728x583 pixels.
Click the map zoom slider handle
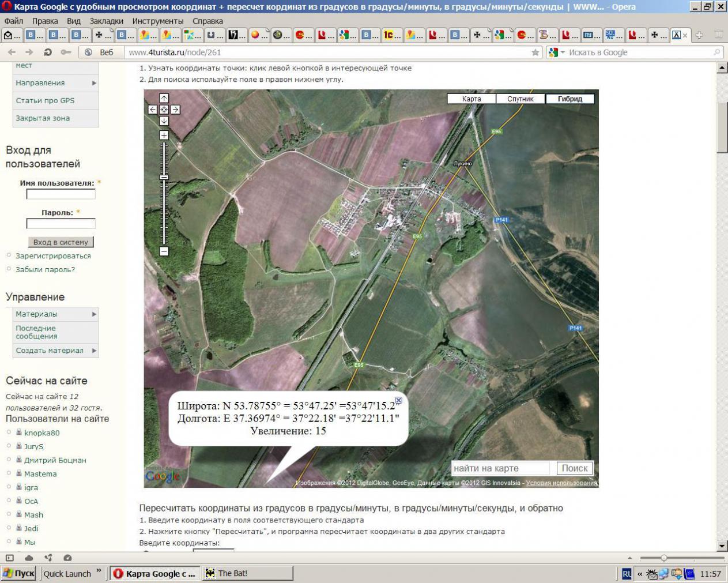(x=164, y=178)
